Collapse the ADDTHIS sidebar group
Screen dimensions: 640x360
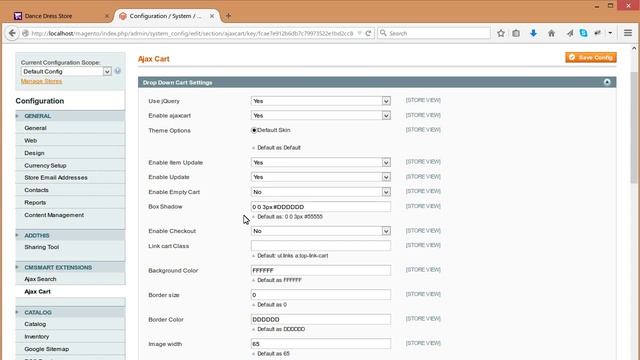coord(70,236)
